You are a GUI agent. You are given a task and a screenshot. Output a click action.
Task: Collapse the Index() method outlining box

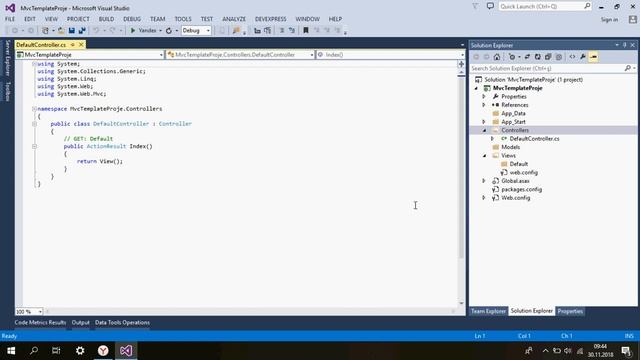click(34, 146)
